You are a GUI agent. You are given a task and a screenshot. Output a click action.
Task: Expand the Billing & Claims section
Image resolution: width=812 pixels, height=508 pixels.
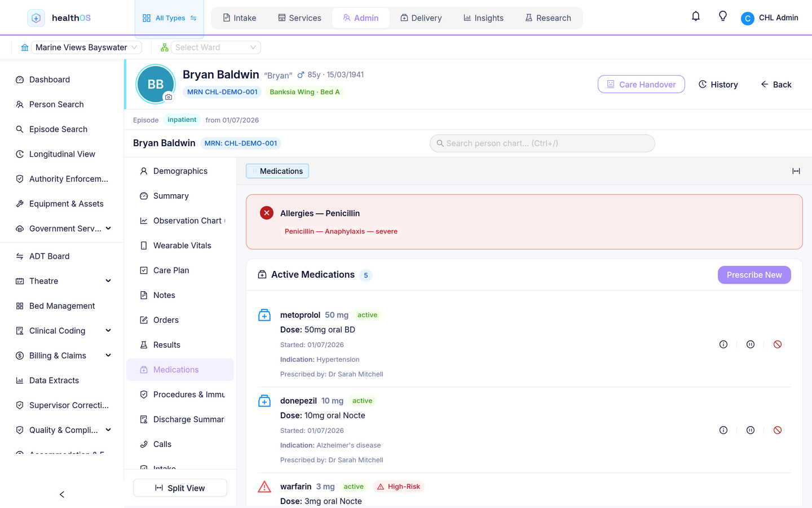(108, 355)
